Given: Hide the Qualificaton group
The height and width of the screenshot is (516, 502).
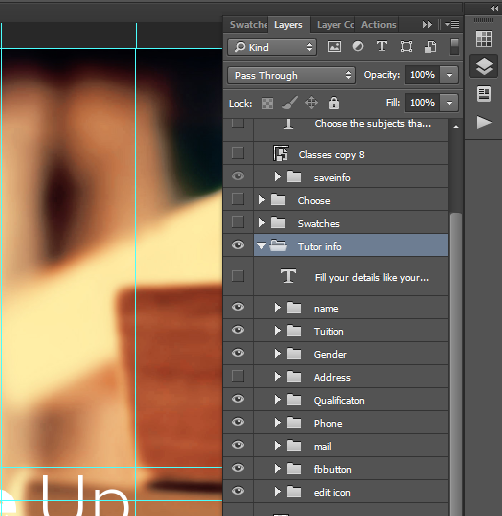Looking at the screenshot, I should (238, 399).
